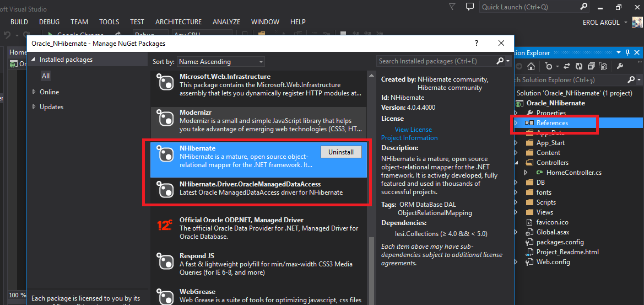Click the feedback speech bubble icon
Screen dimensions: 644x305
(469, 7)
